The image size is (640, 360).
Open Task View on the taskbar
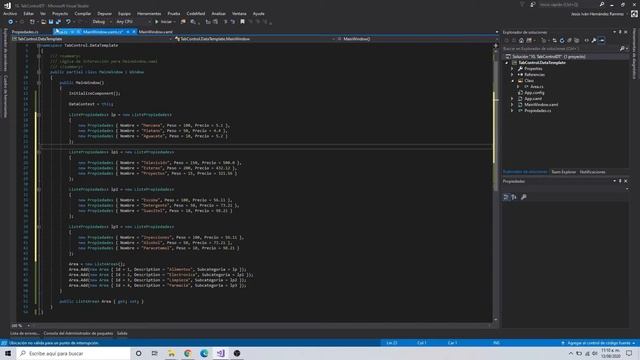click(155, 353)
